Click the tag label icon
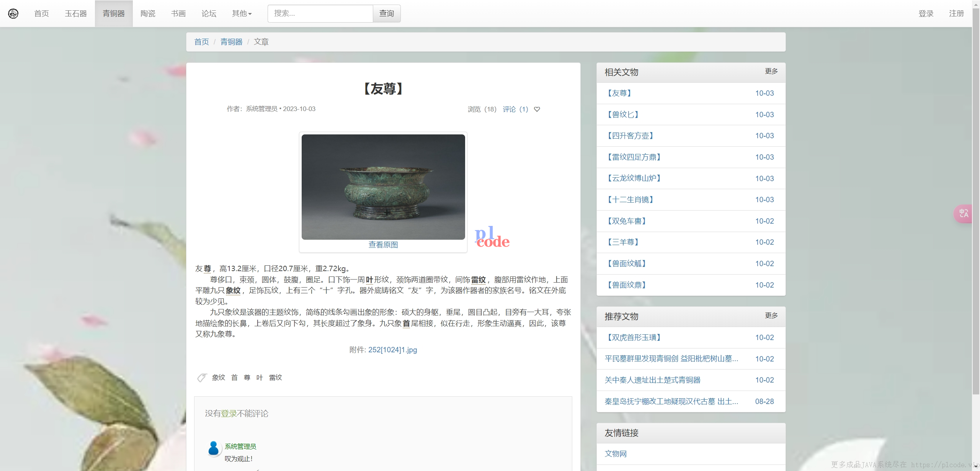Screen dimensions: 980x471 (202, 378)
